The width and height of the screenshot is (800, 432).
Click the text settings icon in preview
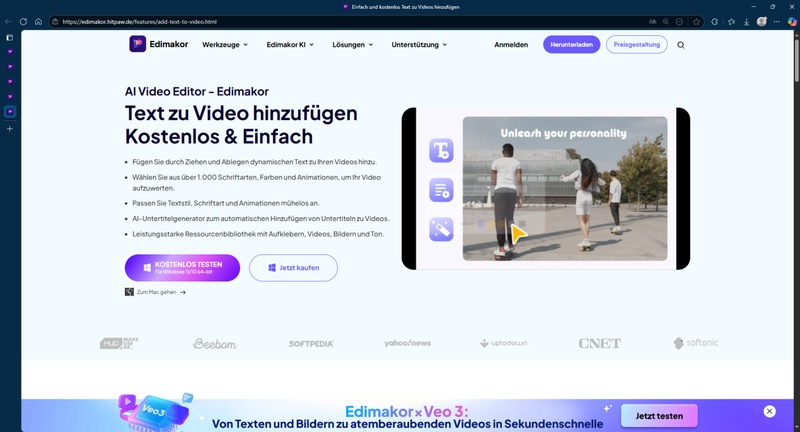(x=441, y=190)
